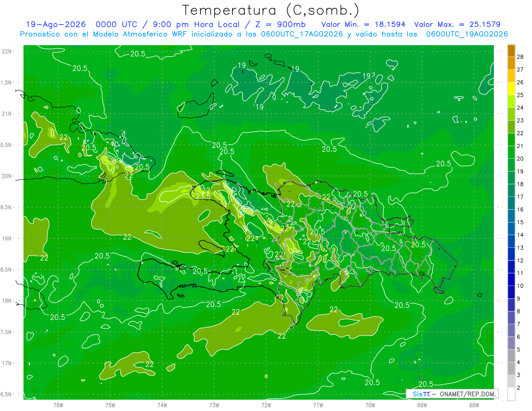This screenshot has height=411, width=532.
Task: Click the 21N latitude axis label
Action: tap(8, 114)
